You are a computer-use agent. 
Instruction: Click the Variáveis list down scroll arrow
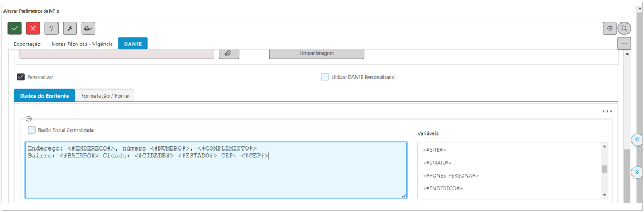pyautogui.click(x=604, y=195)
